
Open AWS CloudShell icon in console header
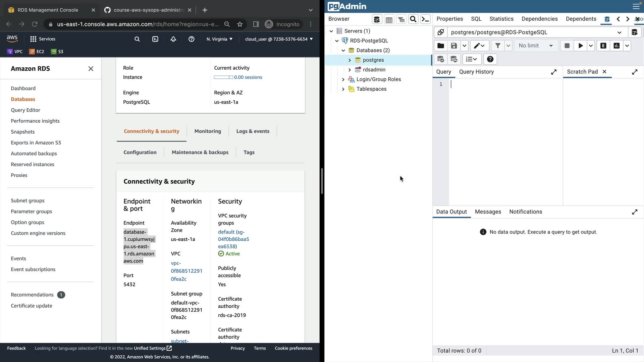pyautogui.click(x=155, y=39)
